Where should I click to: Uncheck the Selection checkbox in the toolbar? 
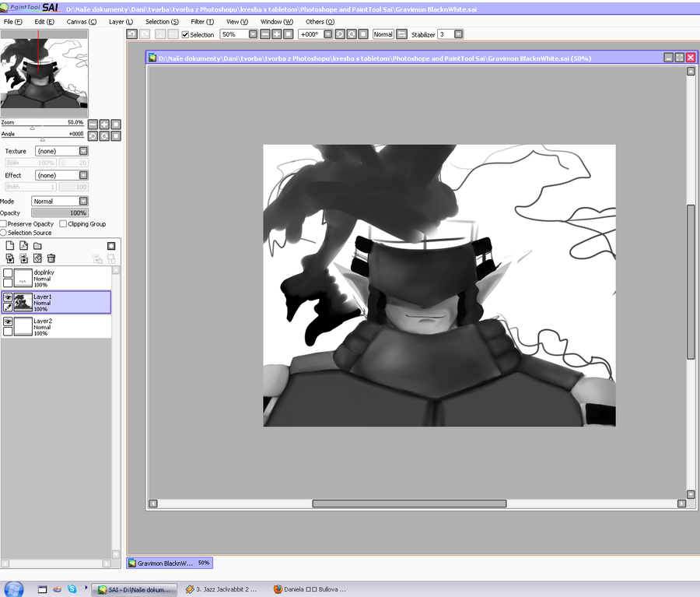pos(185,35)
